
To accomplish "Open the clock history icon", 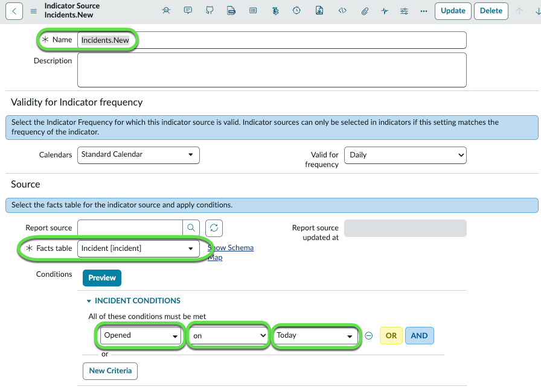I will tap(296, 11).
